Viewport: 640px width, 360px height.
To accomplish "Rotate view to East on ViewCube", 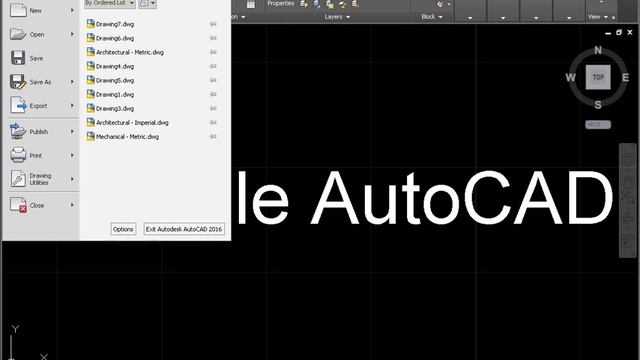I will [625, 78].
